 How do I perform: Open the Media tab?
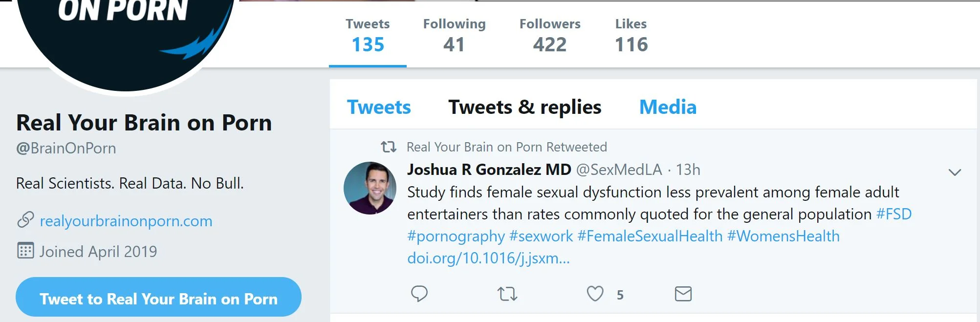pos(668,107)
